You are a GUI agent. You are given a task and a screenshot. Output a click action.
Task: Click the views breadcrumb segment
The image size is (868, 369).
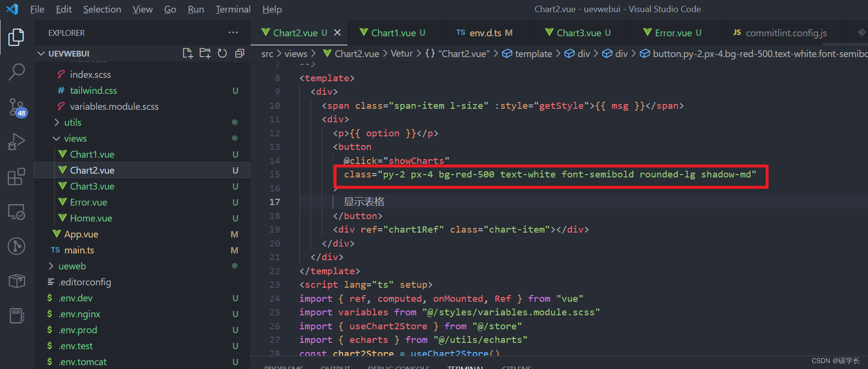click(x=296, y=54)
